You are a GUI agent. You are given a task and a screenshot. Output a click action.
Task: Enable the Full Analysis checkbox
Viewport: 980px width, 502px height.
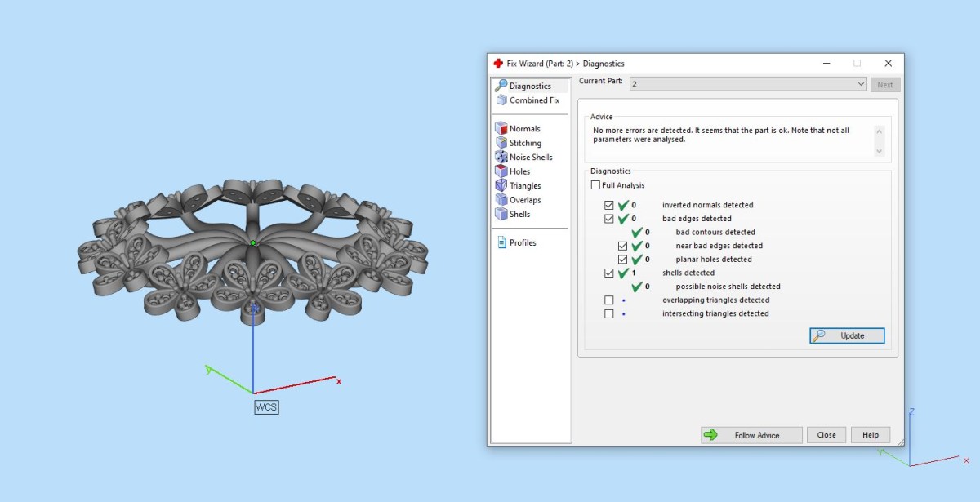pyautogui.click(x=595, y=185)
